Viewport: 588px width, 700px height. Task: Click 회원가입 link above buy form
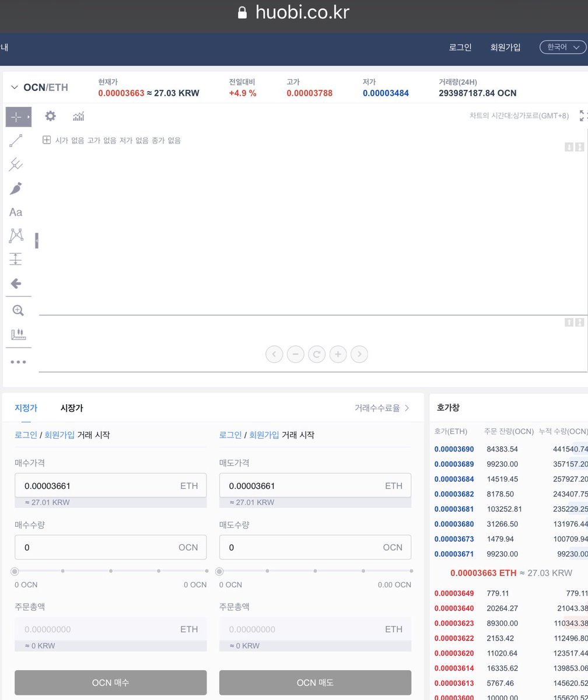coord(60,435)
